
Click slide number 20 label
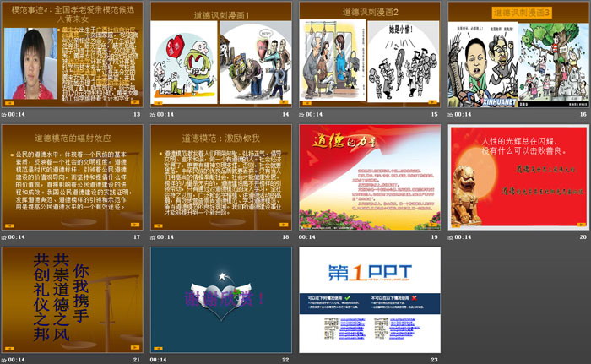point(583,237)
